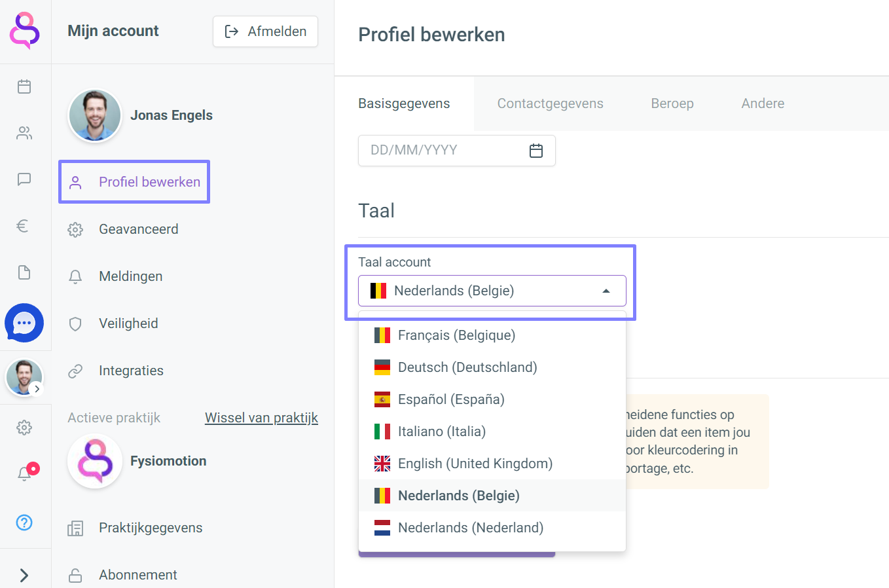
Task: Open Abonnement menu item
Action: click(x=122, y=575)
